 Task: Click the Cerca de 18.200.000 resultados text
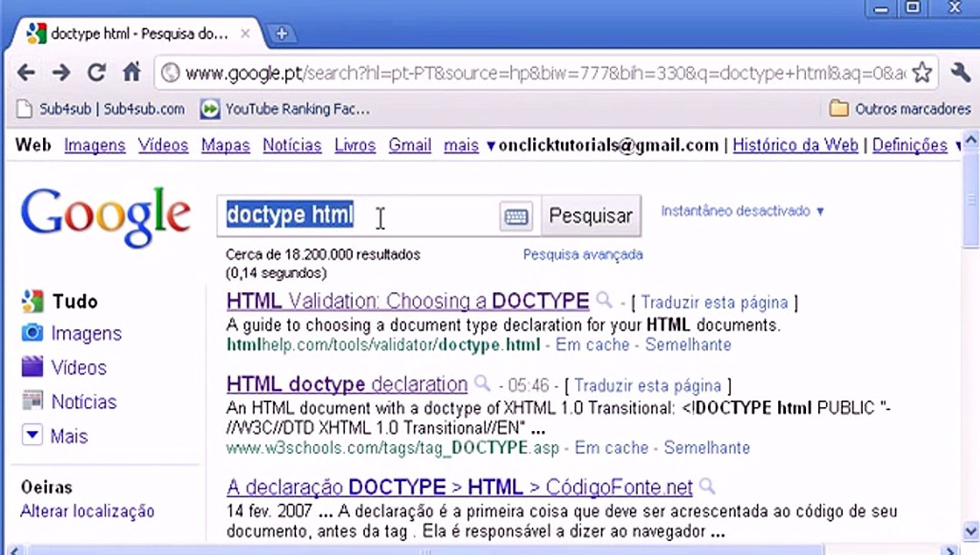tap(323, 254)
